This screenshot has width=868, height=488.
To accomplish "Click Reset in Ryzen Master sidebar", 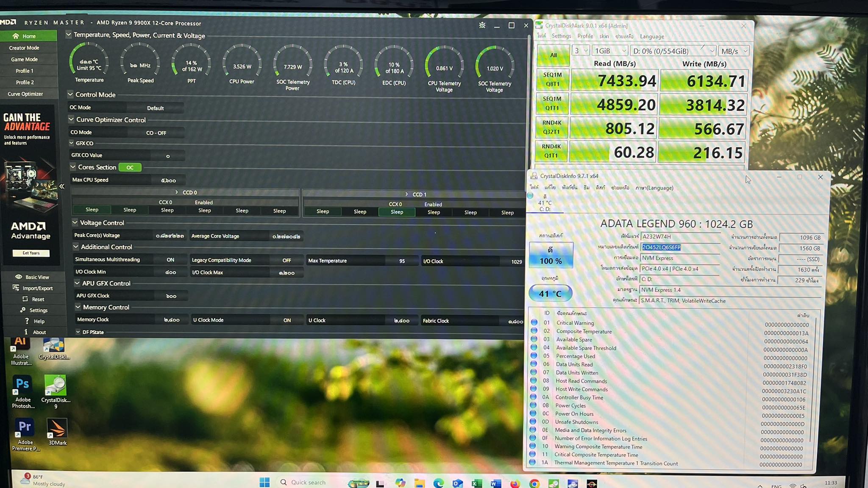I will coord(33,299).
